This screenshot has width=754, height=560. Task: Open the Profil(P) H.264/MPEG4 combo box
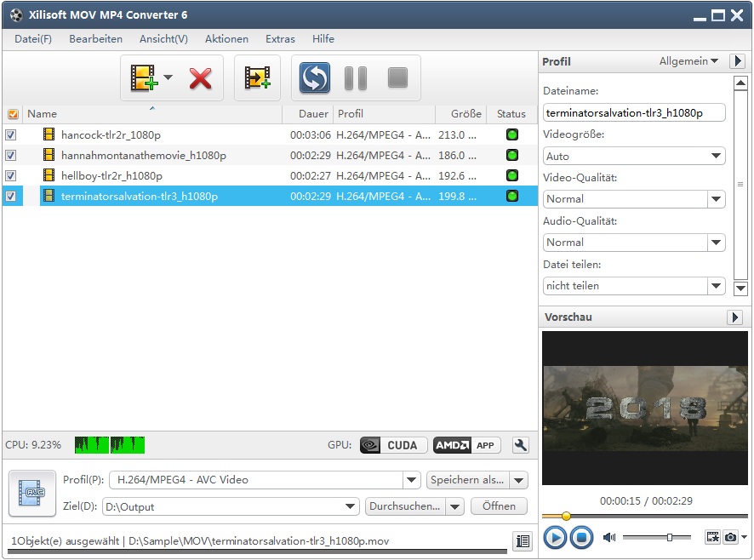[265, 480]
